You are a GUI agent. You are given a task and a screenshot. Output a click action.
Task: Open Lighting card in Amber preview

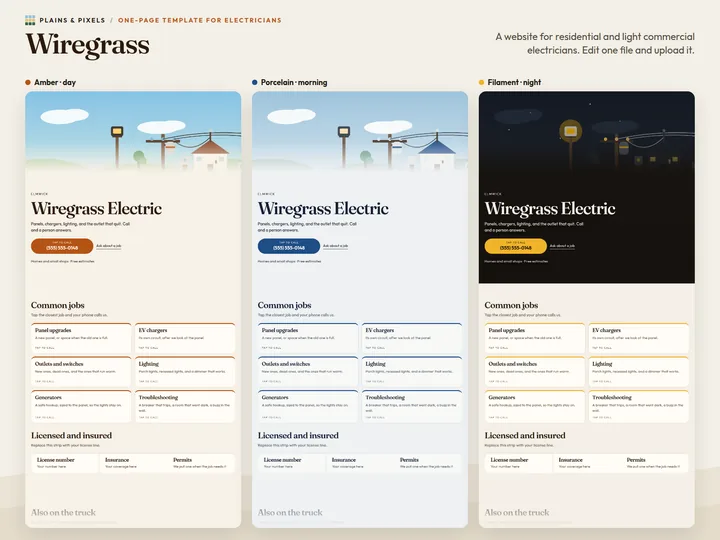coord(185,371)
